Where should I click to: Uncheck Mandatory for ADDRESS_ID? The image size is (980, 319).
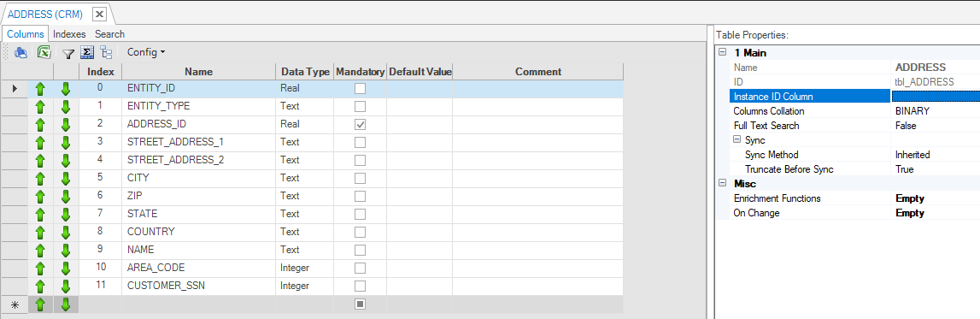click(360, 125)
